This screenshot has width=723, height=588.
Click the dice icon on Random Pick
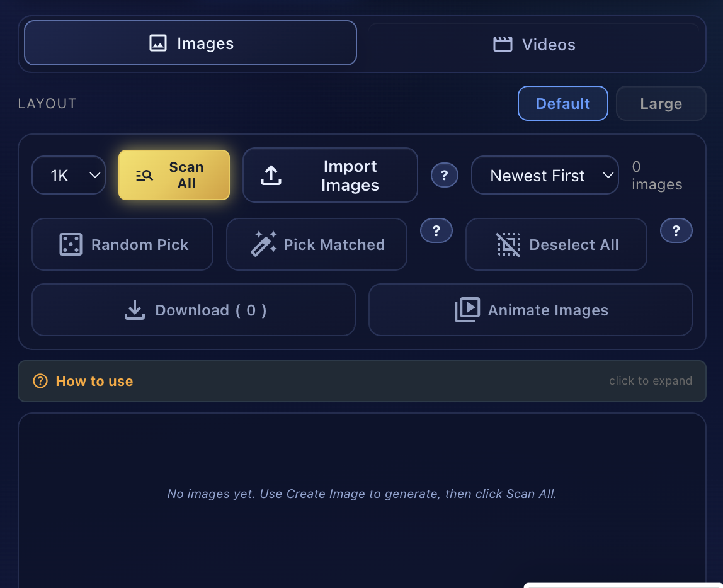[71, 244]
